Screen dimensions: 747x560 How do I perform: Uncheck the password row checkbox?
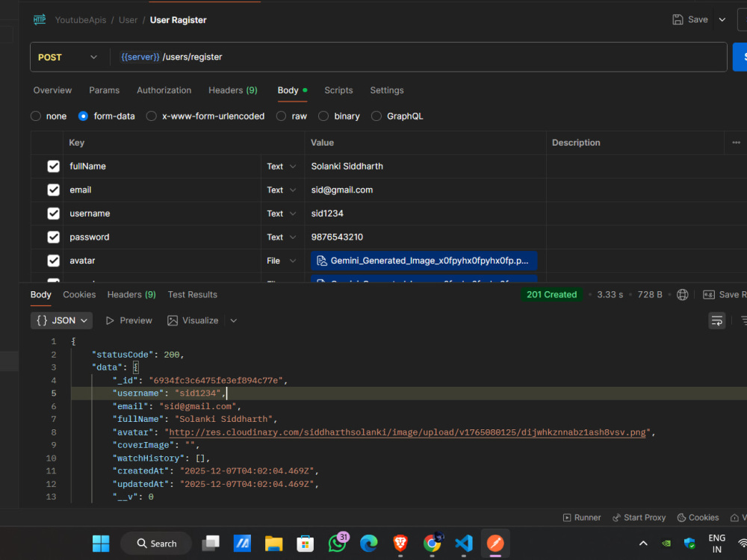[53, 237]
